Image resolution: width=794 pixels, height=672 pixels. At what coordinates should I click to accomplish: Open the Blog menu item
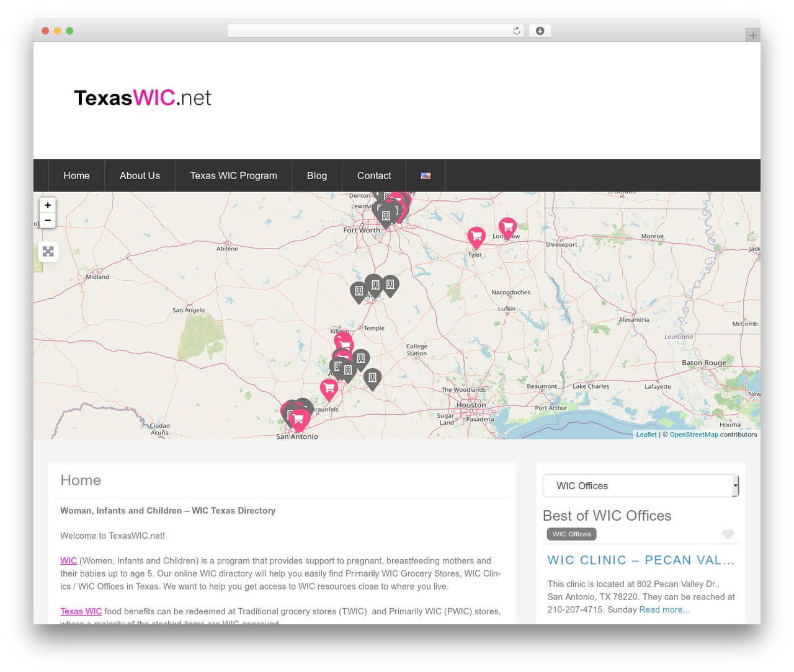pyautogui.click(x=317, y=175)
